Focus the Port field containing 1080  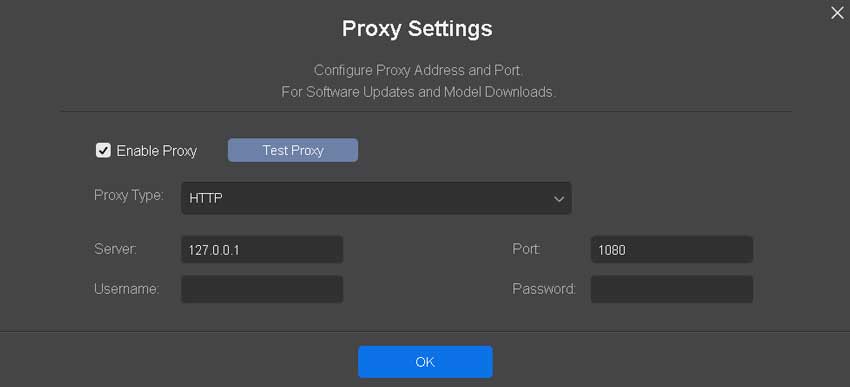[x=672, y=250]
